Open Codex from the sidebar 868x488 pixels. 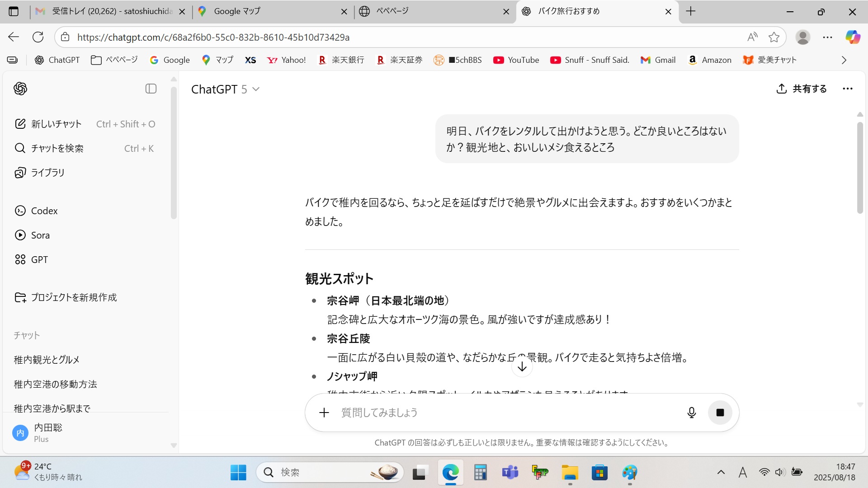tap(85, 211)
